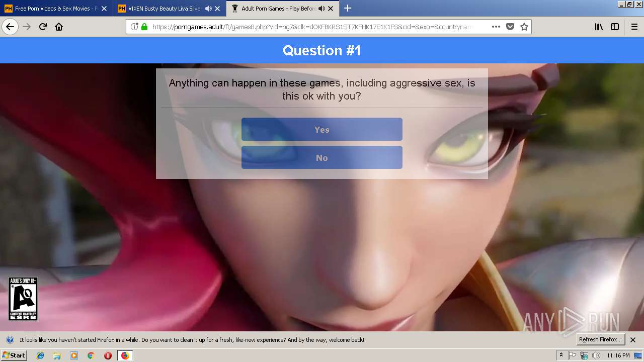The image size is (644, 362).
Task: Close the Adult Games active tab
Action: click(331, 9)
